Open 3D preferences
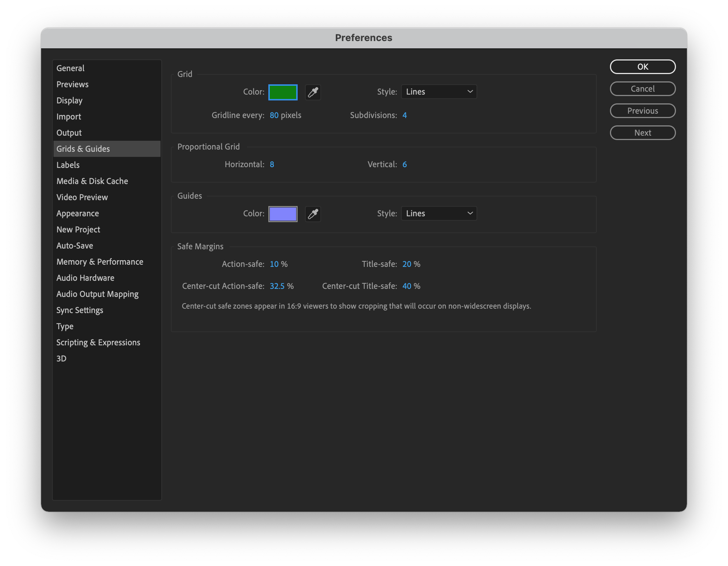The height and width of the screenshot is (566, 728). click(x=107, y=359)
